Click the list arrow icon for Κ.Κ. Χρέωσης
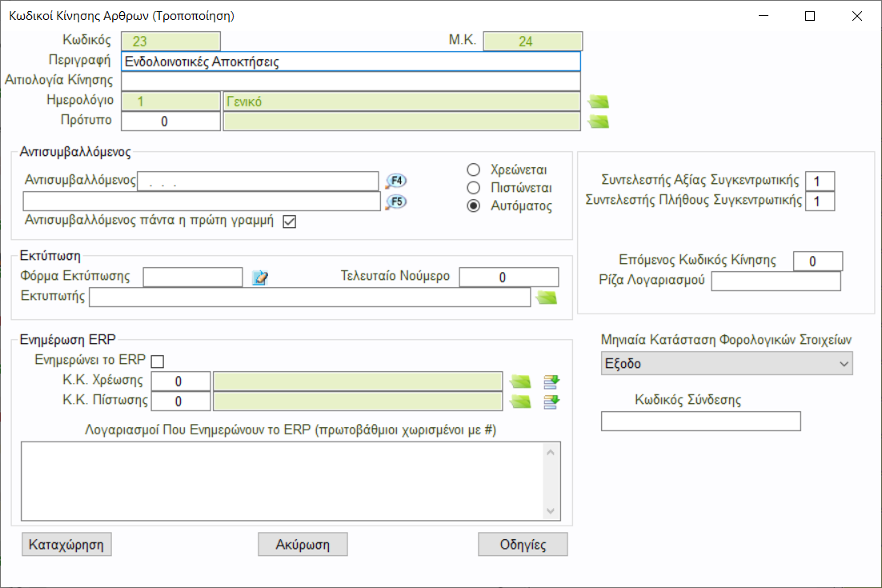This screenshot has width=882, height=588. [551, 381]
